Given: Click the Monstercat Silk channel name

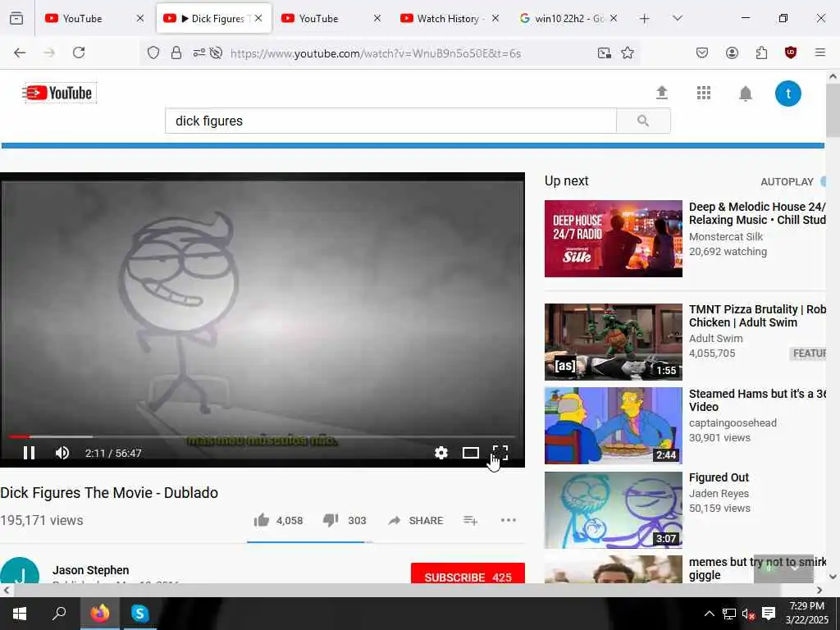Looking at the screenshot, I should [x=725, y=237].
